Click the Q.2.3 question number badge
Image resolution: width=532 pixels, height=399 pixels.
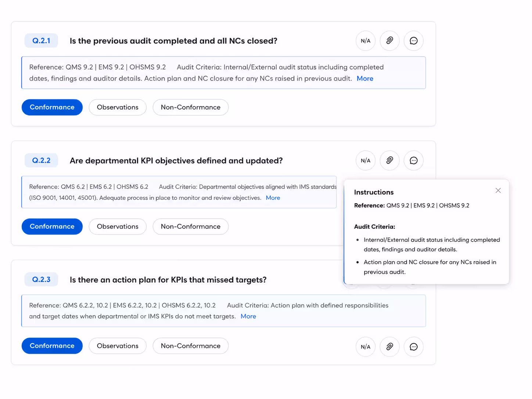41,280
